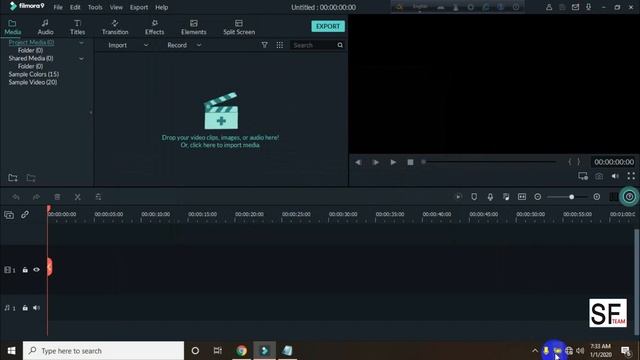The height and width of the screenshot is (360, 640).
Task: Open the Help menu
Action: [162, 7]
